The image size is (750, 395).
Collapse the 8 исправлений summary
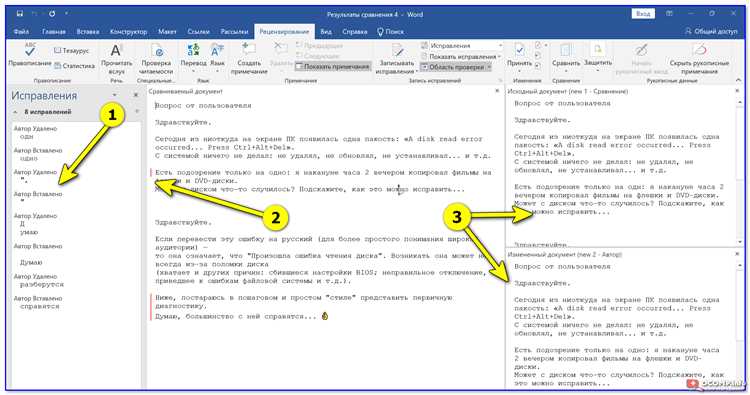click(15, 112)
